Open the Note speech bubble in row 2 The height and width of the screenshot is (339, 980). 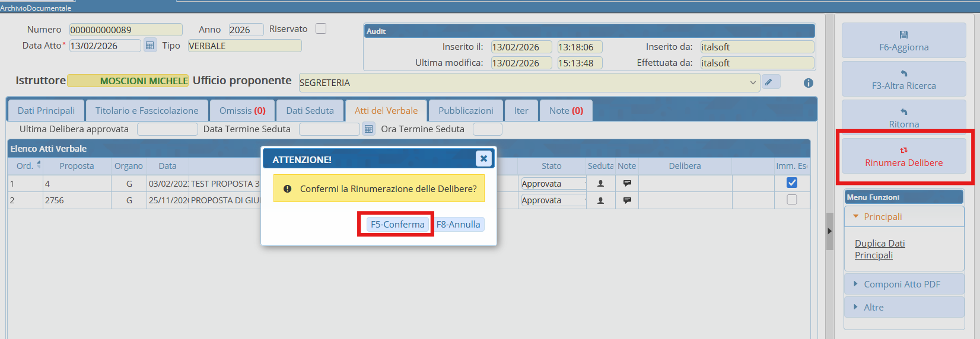[626, 200]
